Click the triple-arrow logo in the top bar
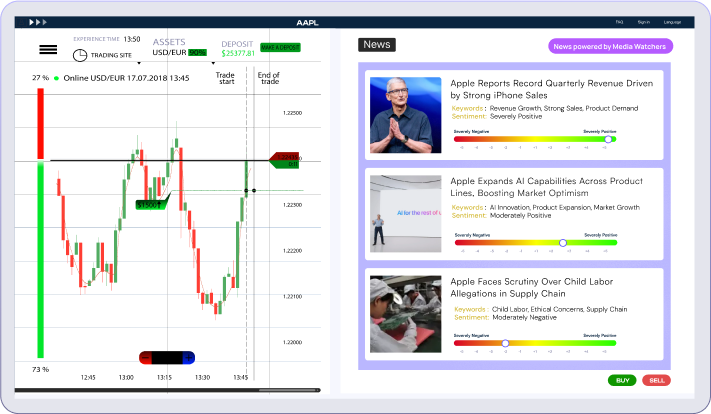This screenshot has width=711, height=414. [38, 22]
